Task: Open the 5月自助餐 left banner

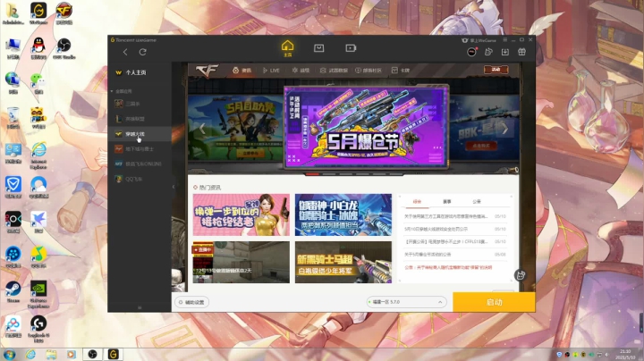Action: click(x=236, y=130)
